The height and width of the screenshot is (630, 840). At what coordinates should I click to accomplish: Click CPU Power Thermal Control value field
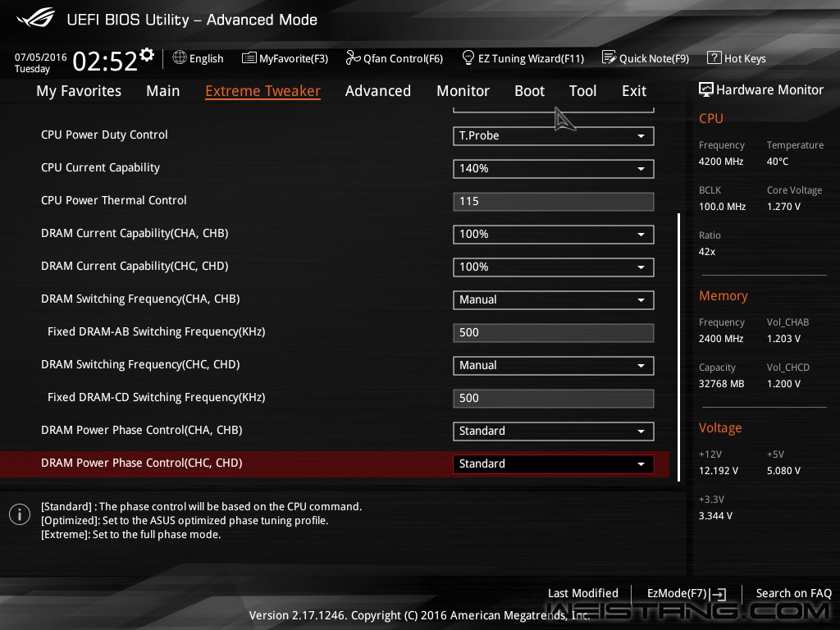pyautogui.click(x=554, y=202)
